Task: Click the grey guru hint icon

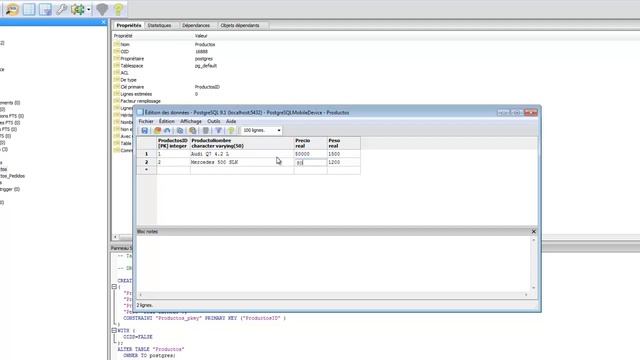Action: pos(102,9)
